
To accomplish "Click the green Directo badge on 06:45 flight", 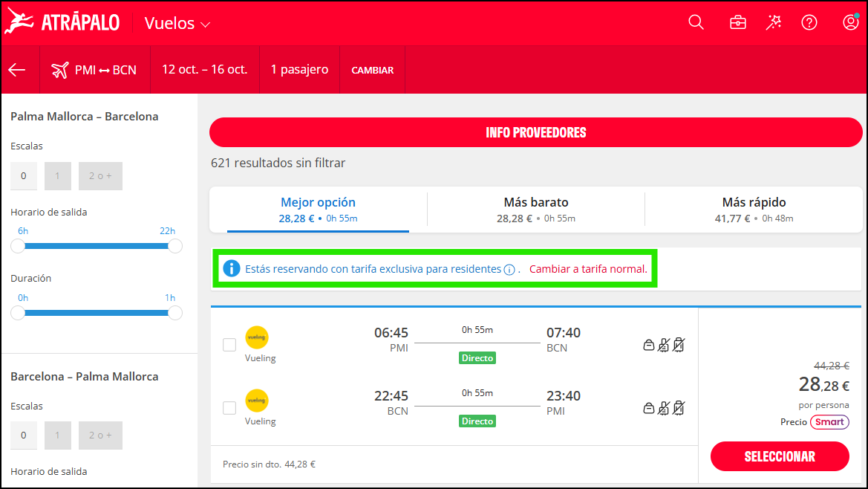I will point(477,358).
